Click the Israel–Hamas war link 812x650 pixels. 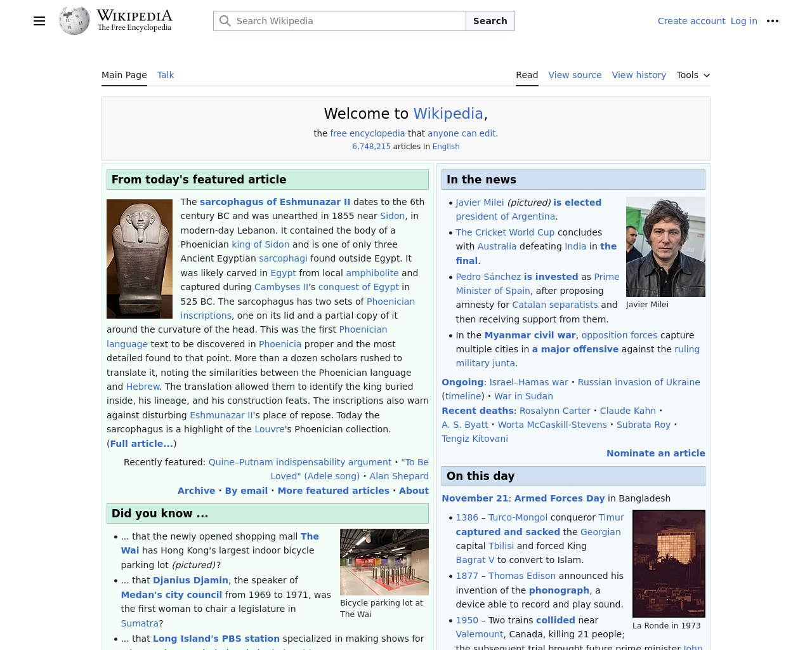pos(529,382)
